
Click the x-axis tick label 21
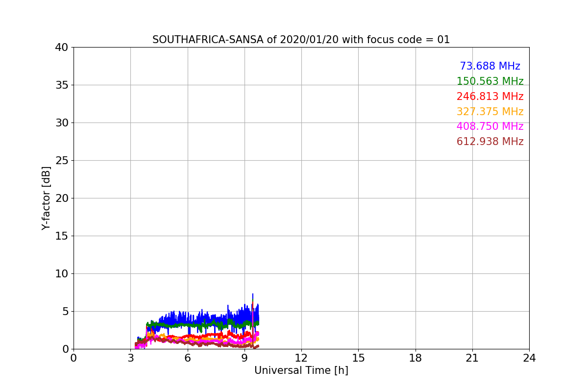point(472,358)
